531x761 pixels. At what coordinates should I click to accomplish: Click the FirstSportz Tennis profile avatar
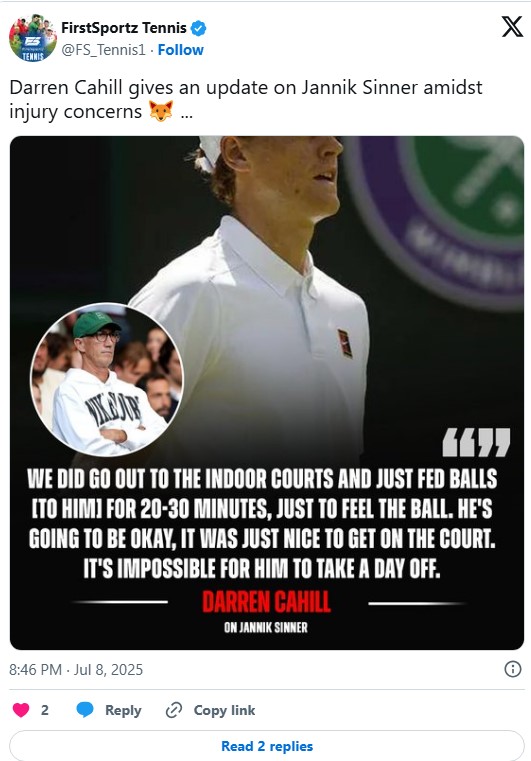(x=33, y=38)
